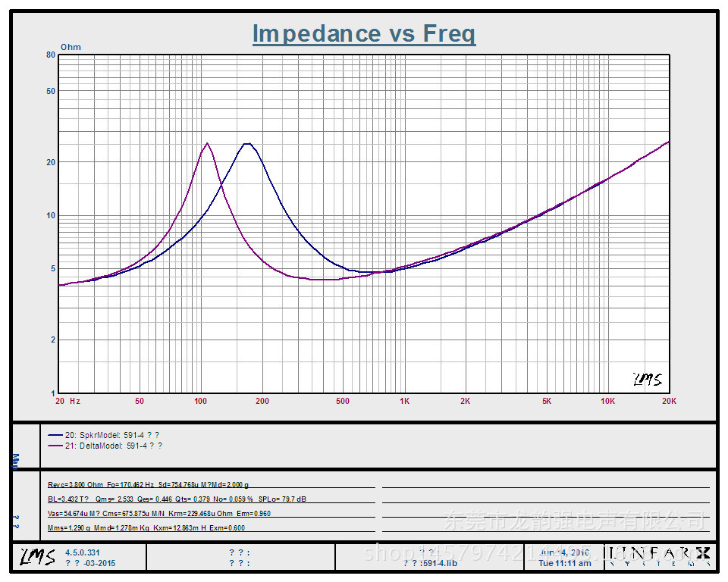This screenshot has height=582, width=728.
Task: Click the '20K' frequency axis label
Action: 669,401
